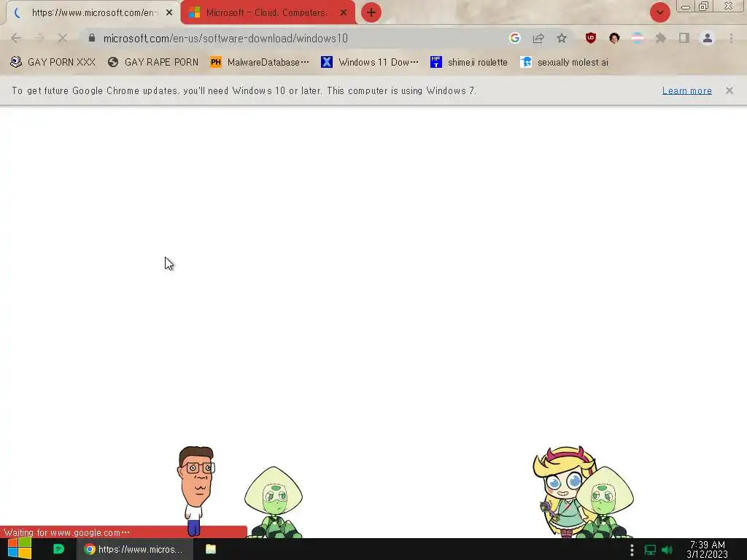Click the man-with-glasses desktop mascot
Image resolution: width=747 pixels, height=560 pixels.
pos(196,491)
